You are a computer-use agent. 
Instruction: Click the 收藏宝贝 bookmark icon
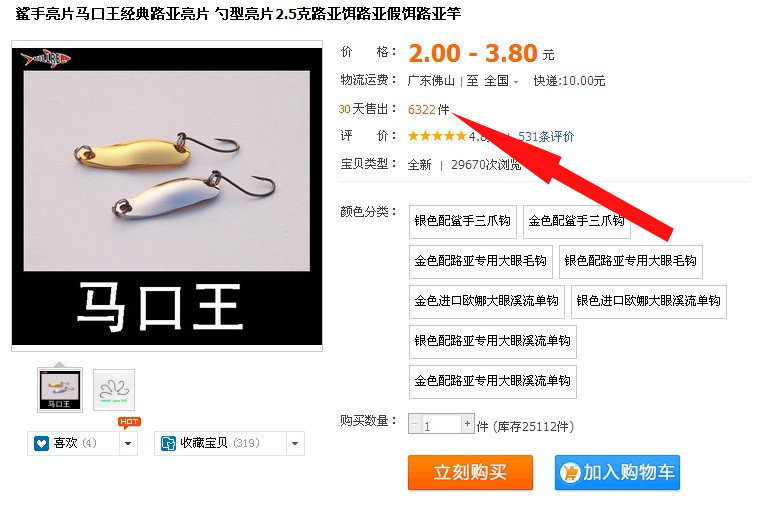point(168,443)
